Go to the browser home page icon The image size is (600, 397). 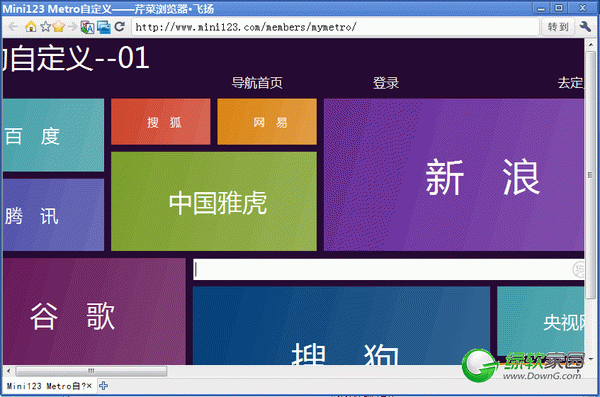(x=31, y=27)
